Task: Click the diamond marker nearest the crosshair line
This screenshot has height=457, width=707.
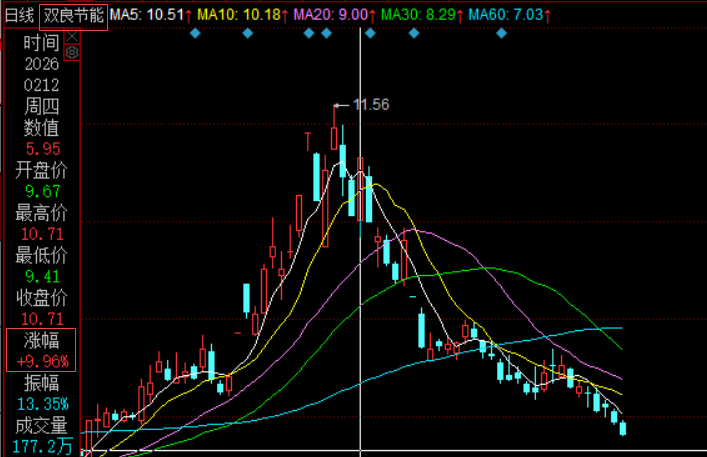Action: (x=370, y=33)
